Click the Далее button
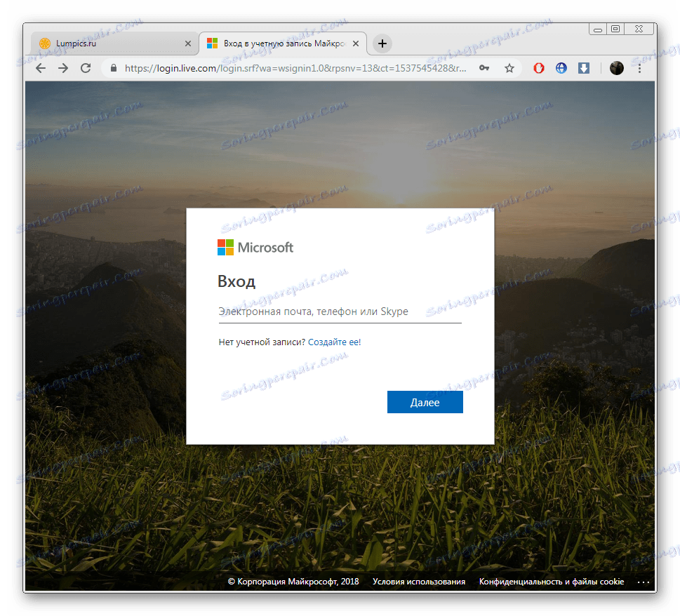680x616 pixels. [425, 402]
